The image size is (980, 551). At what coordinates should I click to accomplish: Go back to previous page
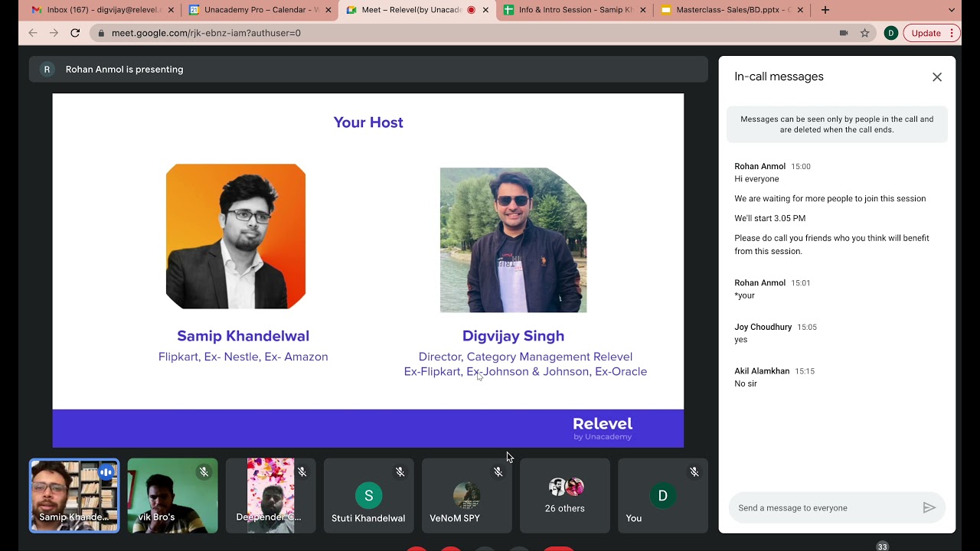(32, 33)
